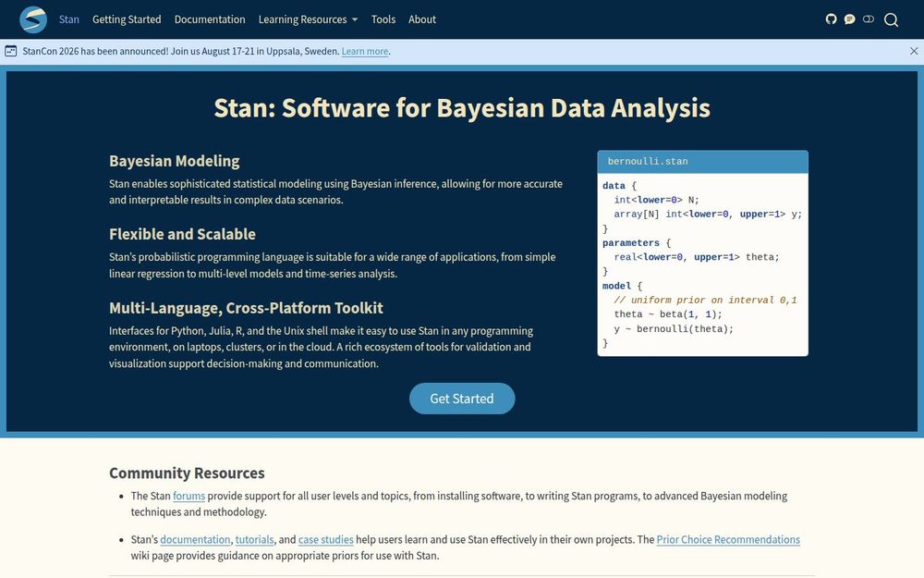The image size is (924, 578).
Task: Click the Get Started button
Action: tap(462, 399)
